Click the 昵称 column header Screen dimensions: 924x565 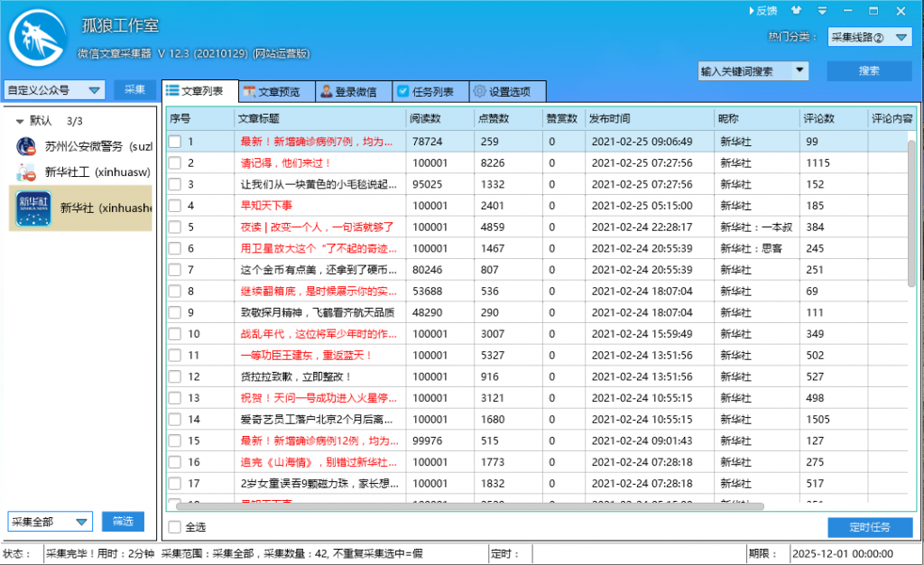tap(757, 118)
